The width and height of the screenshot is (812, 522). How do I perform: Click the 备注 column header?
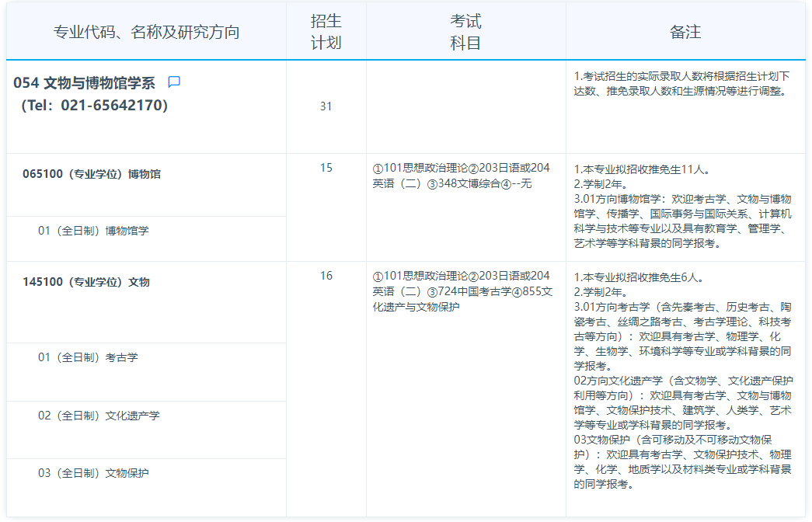[x=685, y=32]
